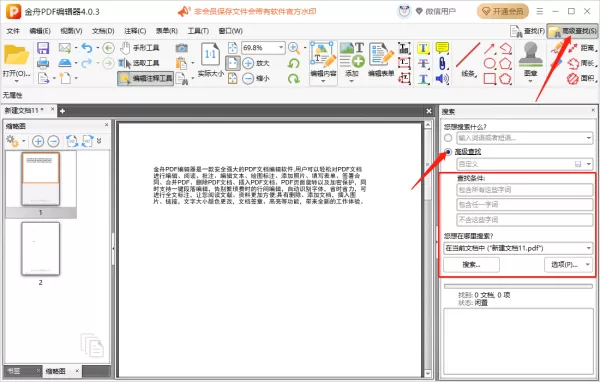The height and width of the screenshot is (382, 600).
Task: Click the new tab plus button
Action: coord(62,111)
